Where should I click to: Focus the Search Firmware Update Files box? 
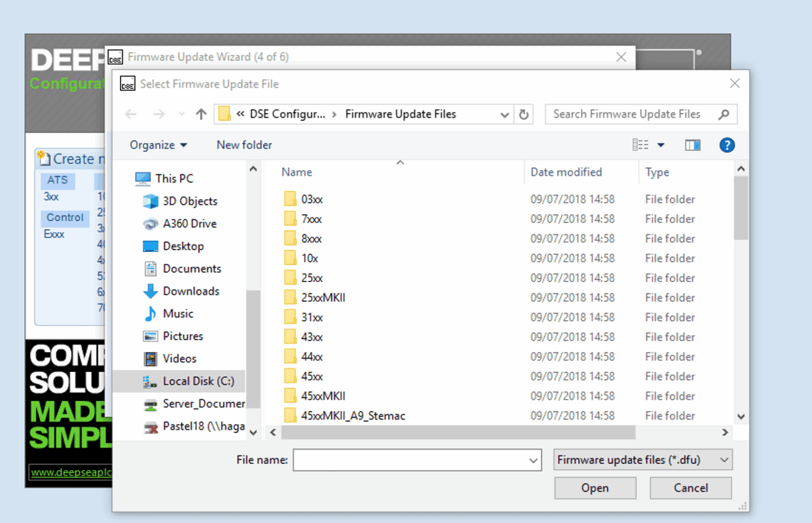641,114
